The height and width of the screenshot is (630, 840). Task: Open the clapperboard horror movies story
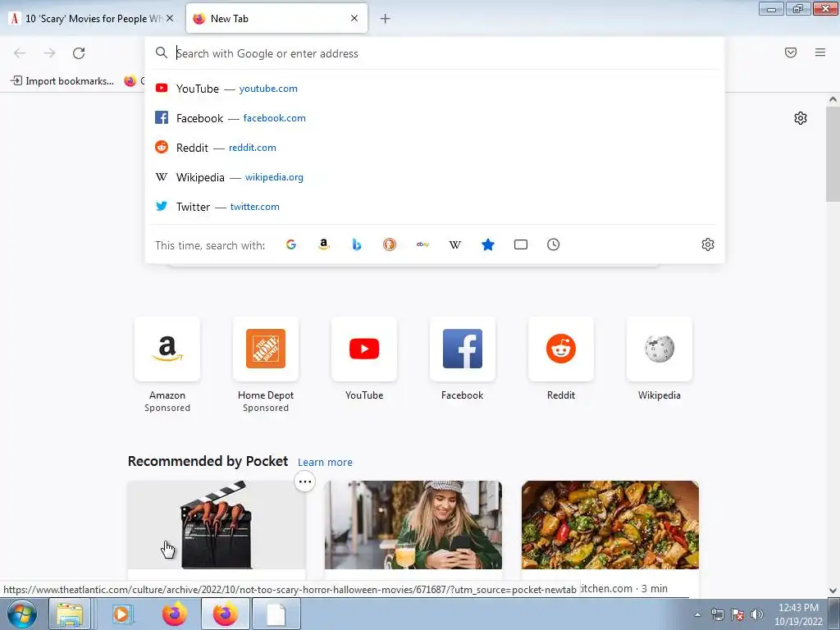point(217,525)
